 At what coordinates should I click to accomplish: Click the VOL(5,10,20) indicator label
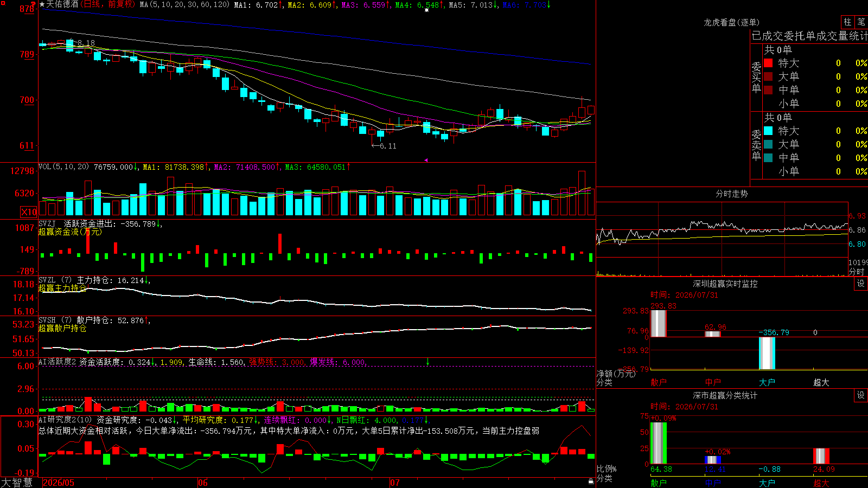pos(63,167)
